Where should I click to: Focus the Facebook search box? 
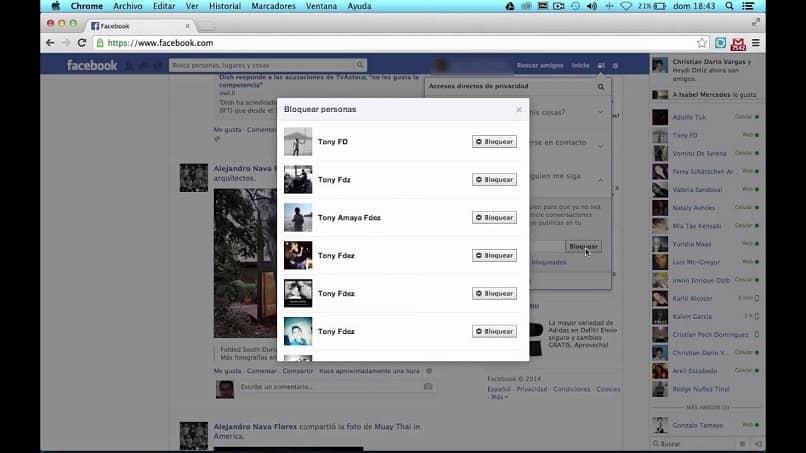(x=262, y=65)
